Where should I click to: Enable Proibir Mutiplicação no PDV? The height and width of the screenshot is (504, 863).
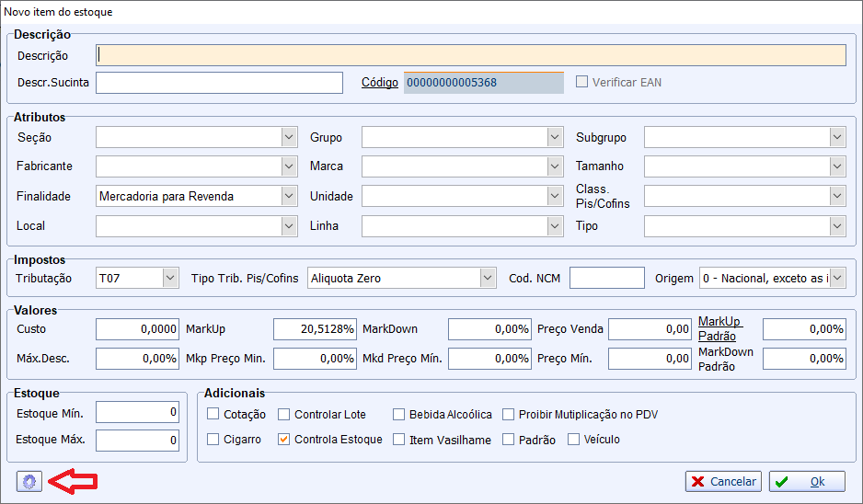[508, 415]
